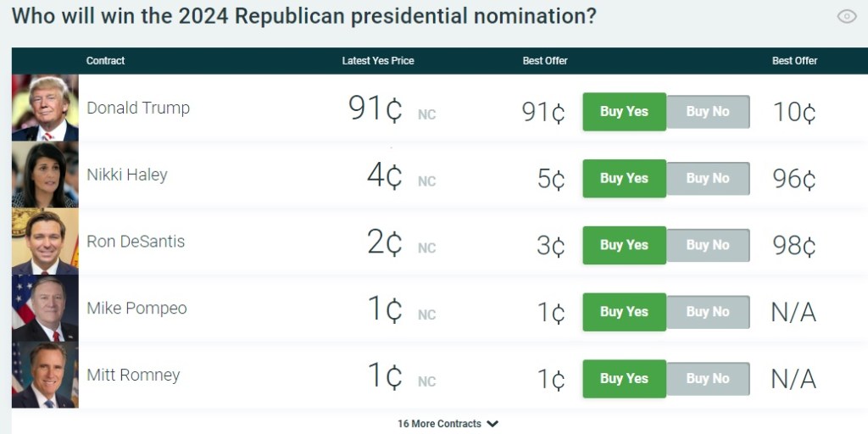
Task: Select Buy No for Ron DeSantis
Action: (x=708, y=245)
